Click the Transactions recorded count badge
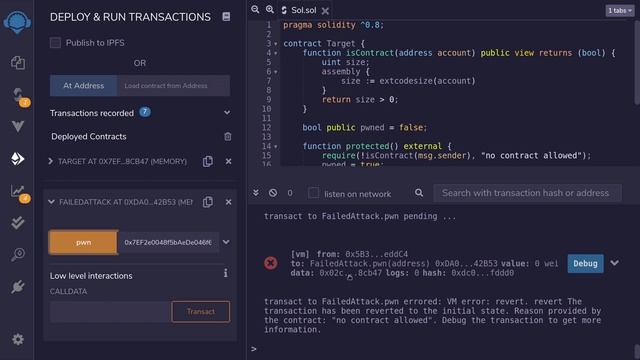 145,112
